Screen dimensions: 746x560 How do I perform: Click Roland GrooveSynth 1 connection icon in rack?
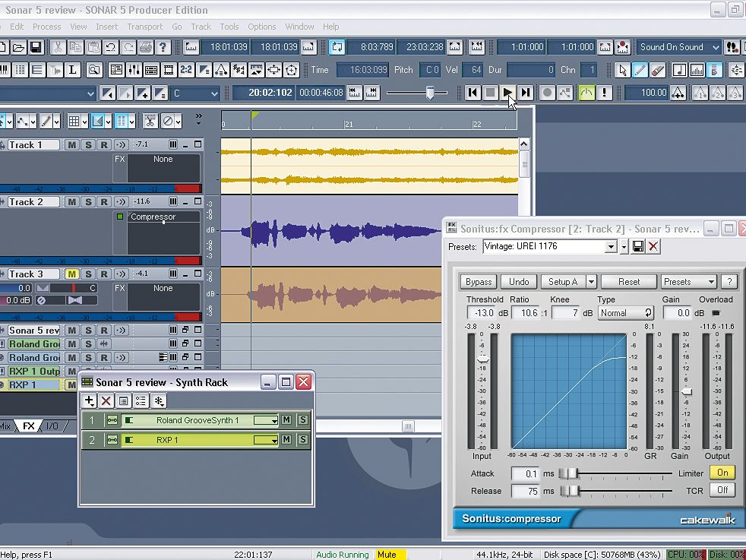tap(112, 420)
